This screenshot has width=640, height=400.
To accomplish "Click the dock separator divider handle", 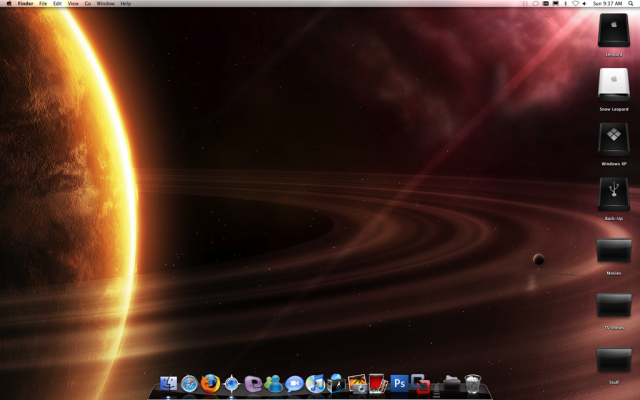I will coord(436,389).
